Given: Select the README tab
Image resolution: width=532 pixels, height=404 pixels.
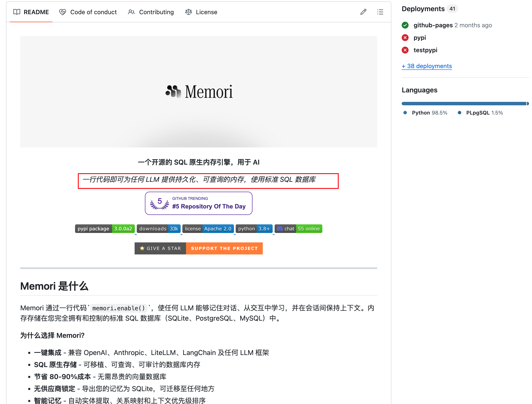Looking at the screenshot, I should (x=36, y=12).
